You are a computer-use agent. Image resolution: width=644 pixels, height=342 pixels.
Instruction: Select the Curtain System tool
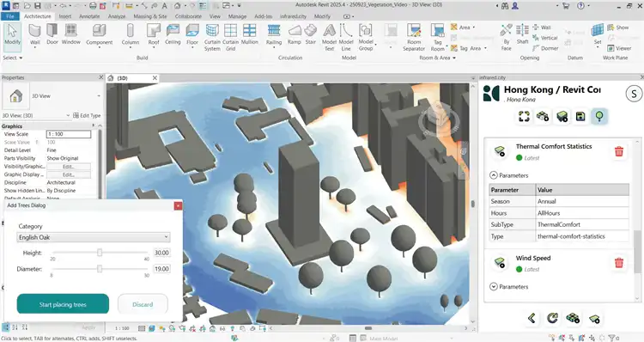(x=212, y=37)
